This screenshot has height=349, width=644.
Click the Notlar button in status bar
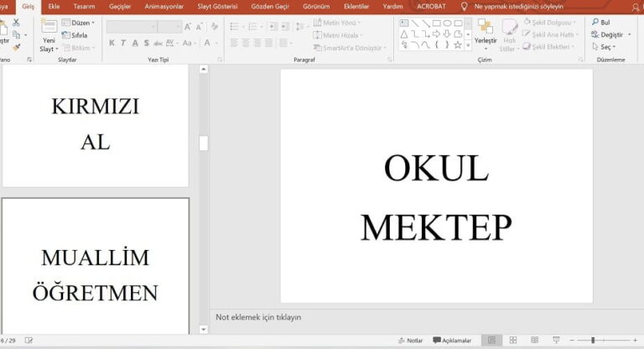point(410,341)
